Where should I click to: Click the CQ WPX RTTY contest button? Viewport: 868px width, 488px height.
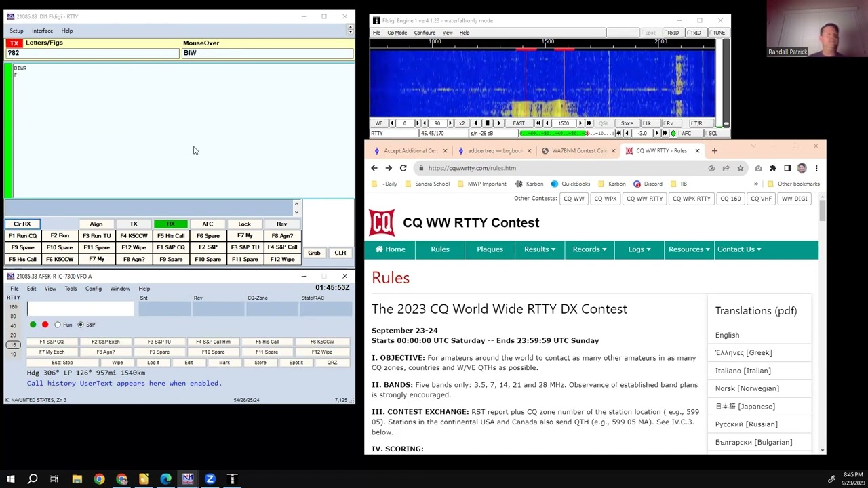coord(691,199)
